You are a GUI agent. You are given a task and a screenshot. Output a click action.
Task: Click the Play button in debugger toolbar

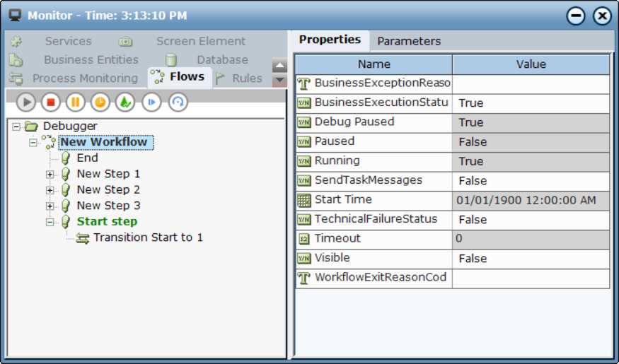tap(25, 102)
